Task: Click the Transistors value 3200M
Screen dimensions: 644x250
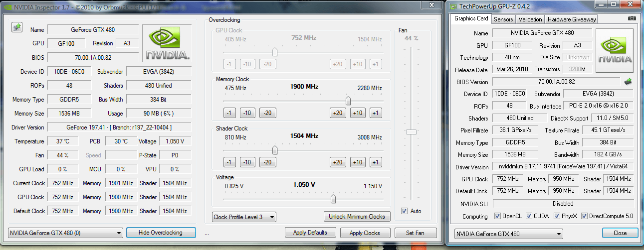Action: pos(578,69)
